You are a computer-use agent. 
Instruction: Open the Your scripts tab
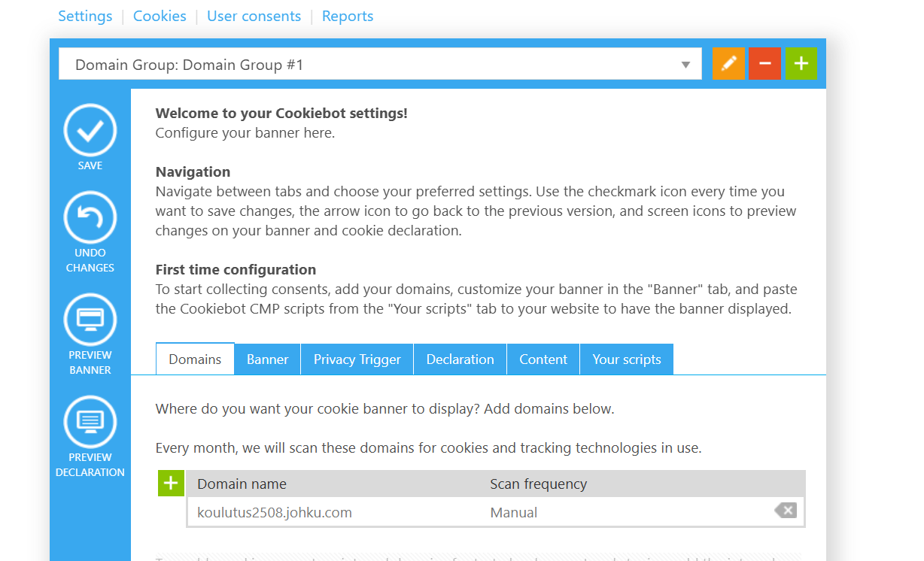click(x=626, y=359)
